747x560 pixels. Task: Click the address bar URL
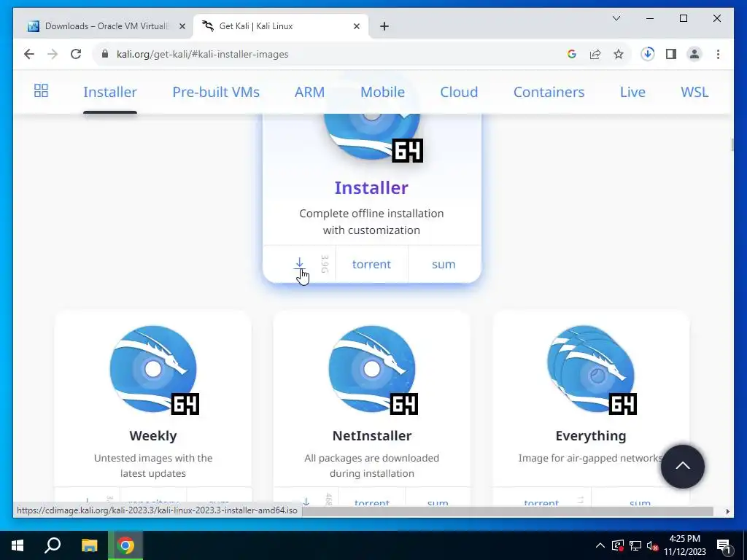[203, 54]
